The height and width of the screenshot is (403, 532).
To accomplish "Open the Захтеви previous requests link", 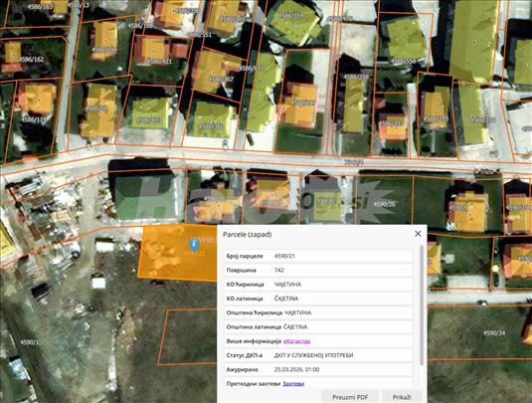I will pyautogui.click(x=293, y=384).
